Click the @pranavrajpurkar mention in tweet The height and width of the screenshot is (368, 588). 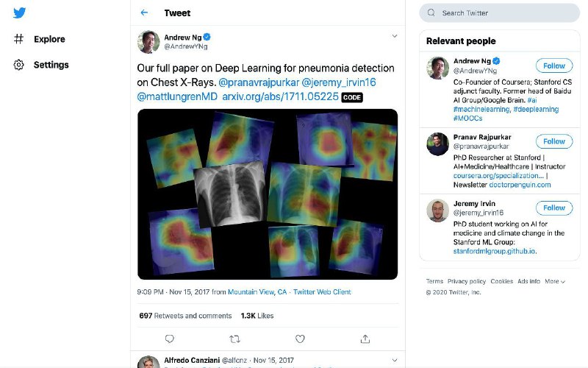point(259,82)
